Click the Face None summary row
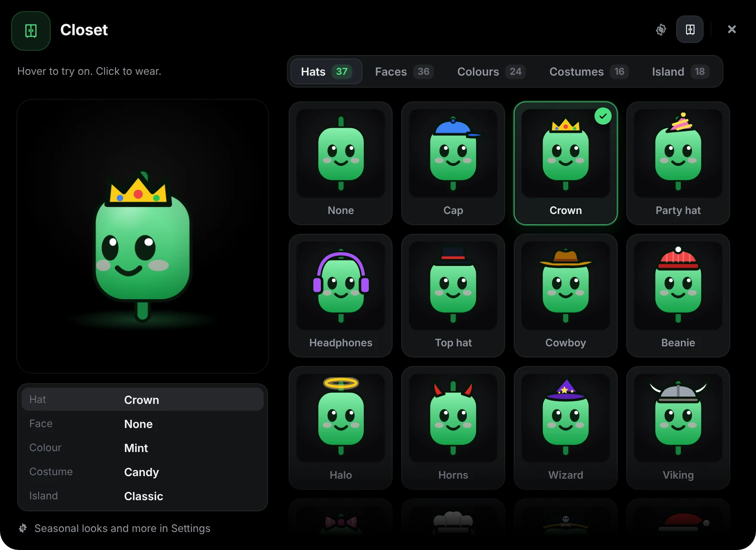Image resolution: width=756 pixels, height=550 pixels. coord(143,424)
